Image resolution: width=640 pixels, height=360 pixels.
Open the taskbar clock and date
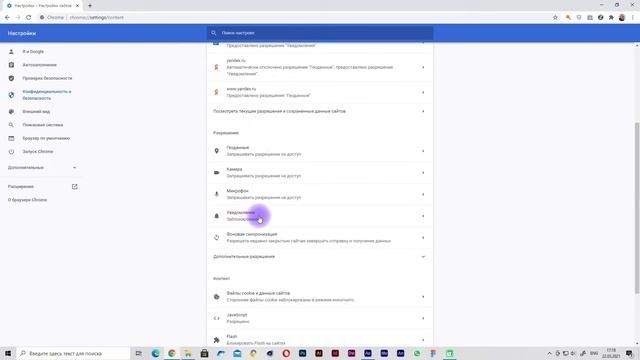point(611,353)
